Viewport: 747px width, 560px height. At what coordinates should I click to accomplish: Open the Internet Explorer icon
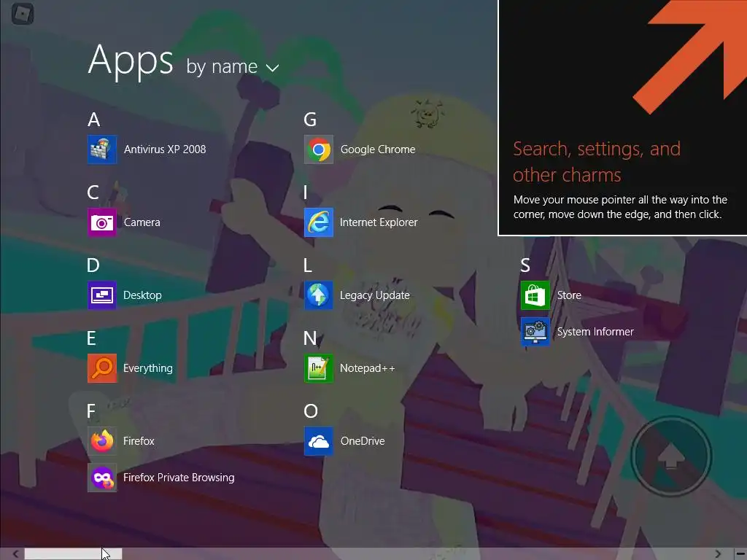coord(319,222)
